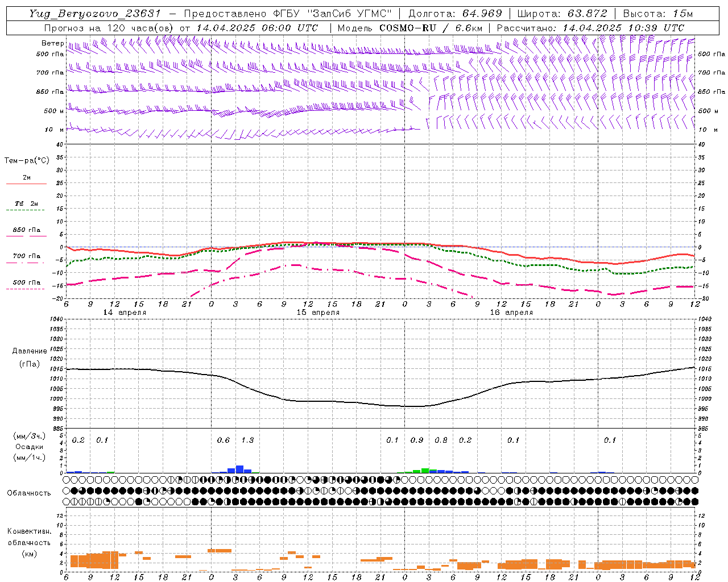Click the tallest green precipitation bar on 16 April
The width and height of the screenshot is (728, 582).
coord(425,471)
